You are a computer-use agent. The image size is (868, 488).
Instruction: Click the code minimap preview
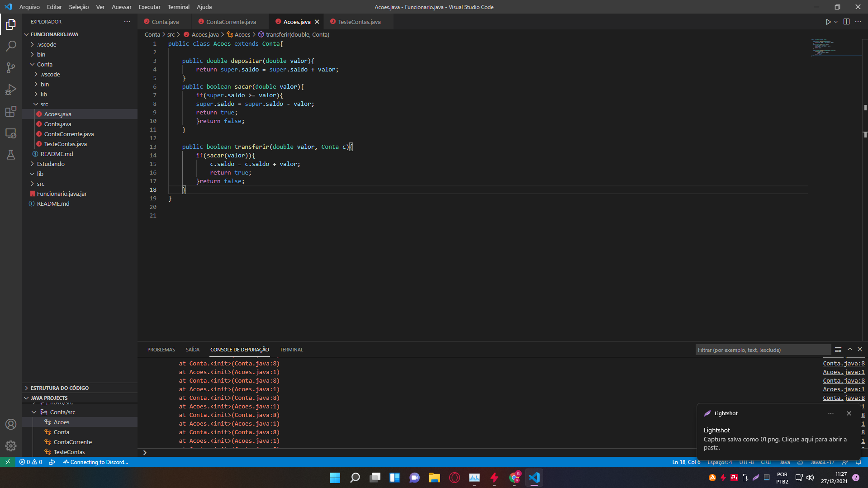835,47
